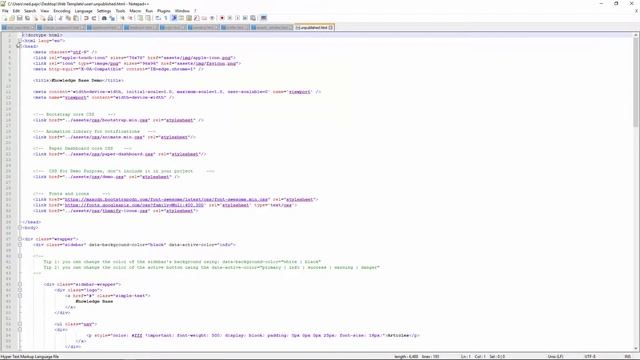Click Save recorded macro icon

253,18
